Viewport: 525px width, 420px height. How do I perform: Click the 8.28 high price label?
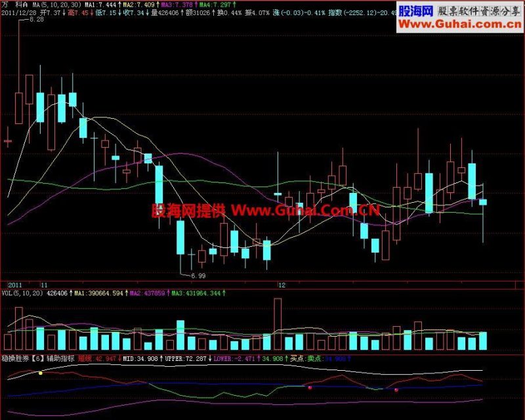coord(37,20)
